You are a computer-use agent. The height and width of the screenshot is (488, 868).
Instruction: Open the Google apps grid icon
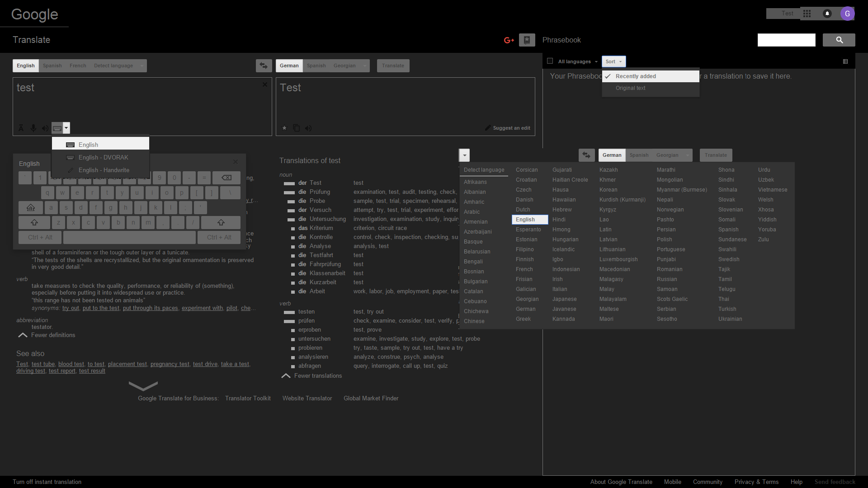tap(807, 14)
